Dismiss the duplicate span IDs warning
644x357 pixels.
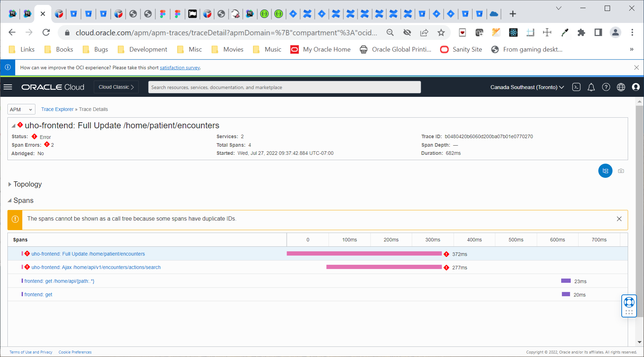click(619, 219)
